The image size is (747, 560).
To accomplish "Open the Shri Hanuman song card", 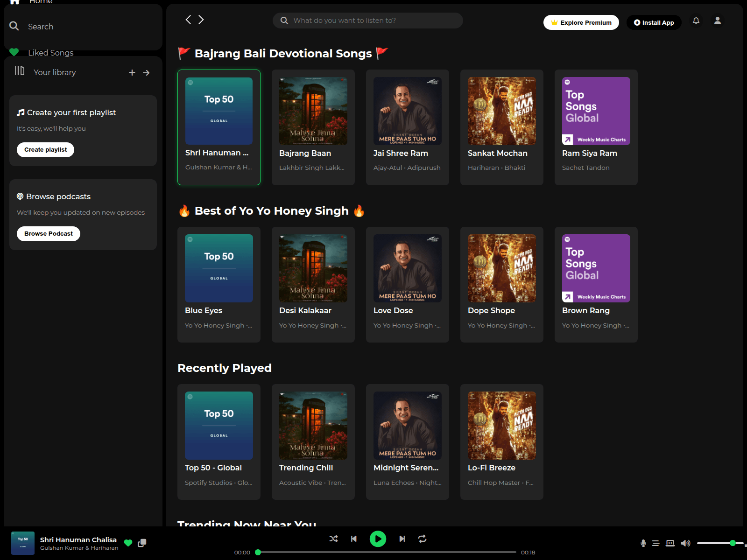I will (219, 127).
